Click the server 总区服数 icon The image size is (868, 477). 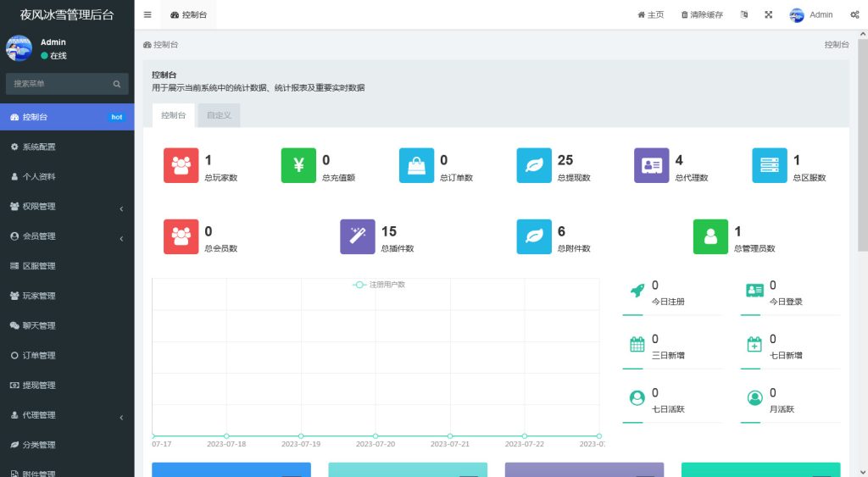770,165
